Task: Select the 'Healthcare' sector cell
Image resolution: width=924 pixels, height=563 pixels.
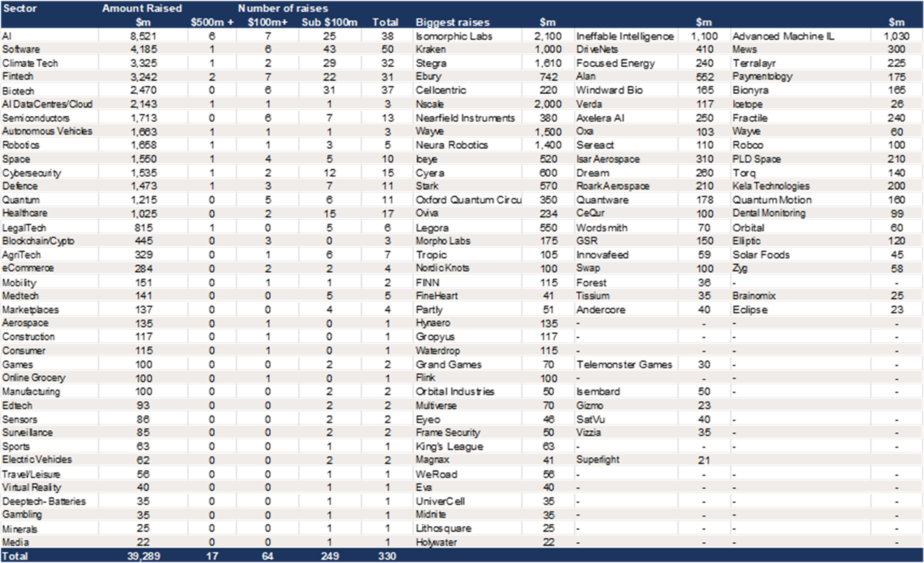Action: (25, 213)
